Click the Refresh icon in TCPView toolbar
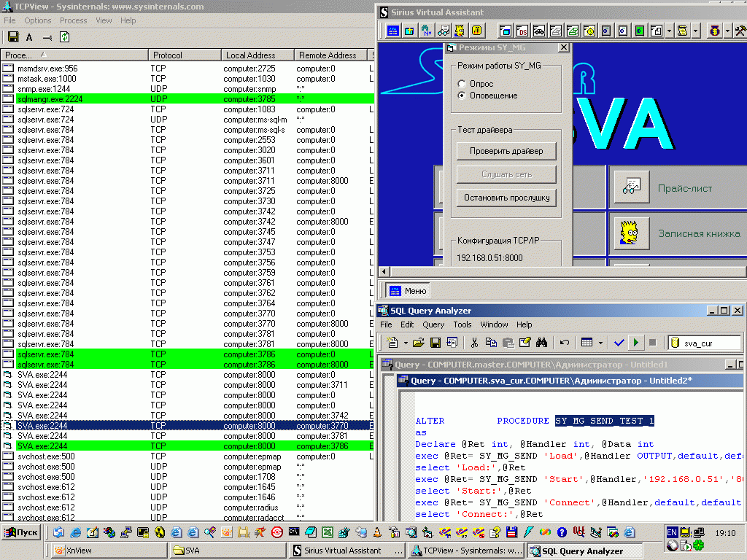The width and height of the screenshot is (747, 560). [x=64, y=37]
